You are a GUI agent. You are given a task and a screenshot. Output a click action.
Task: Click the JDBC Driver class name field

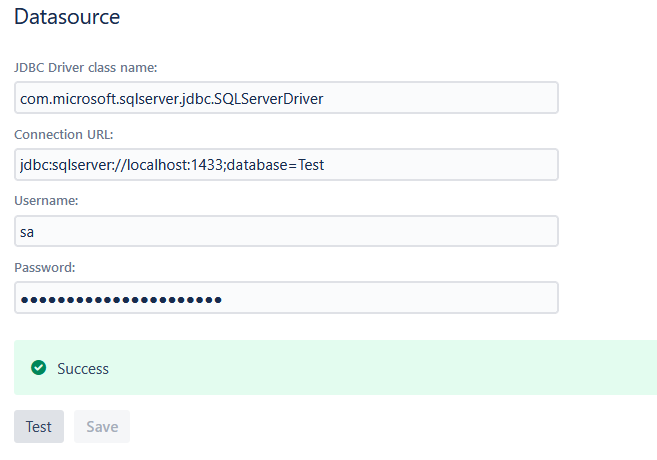(286, 98)
